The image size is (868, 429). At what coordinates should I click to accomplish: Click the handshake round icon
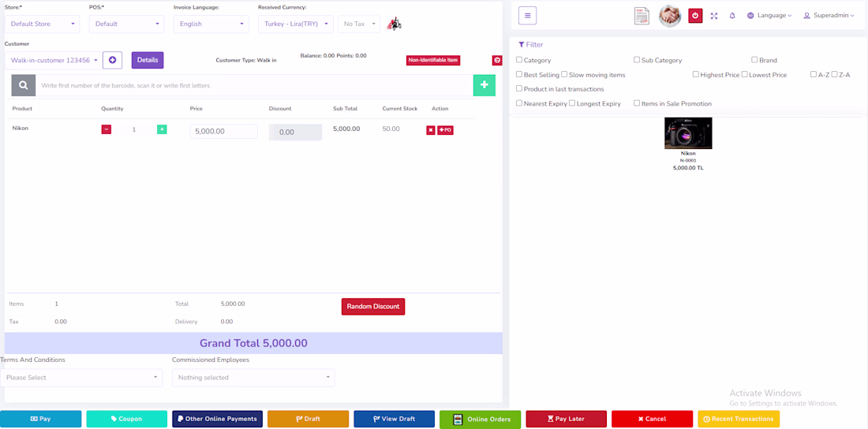point(670,16)
